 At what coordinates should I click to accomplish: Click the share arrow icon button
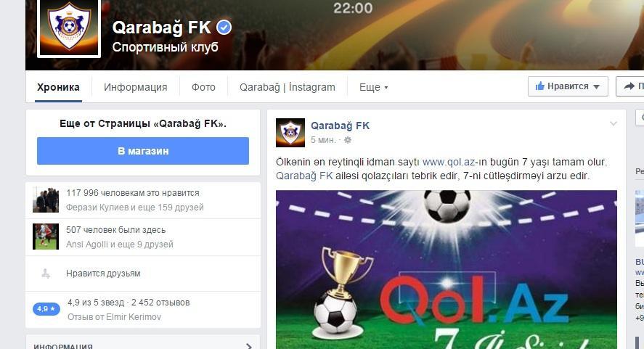tap(629, 86)
